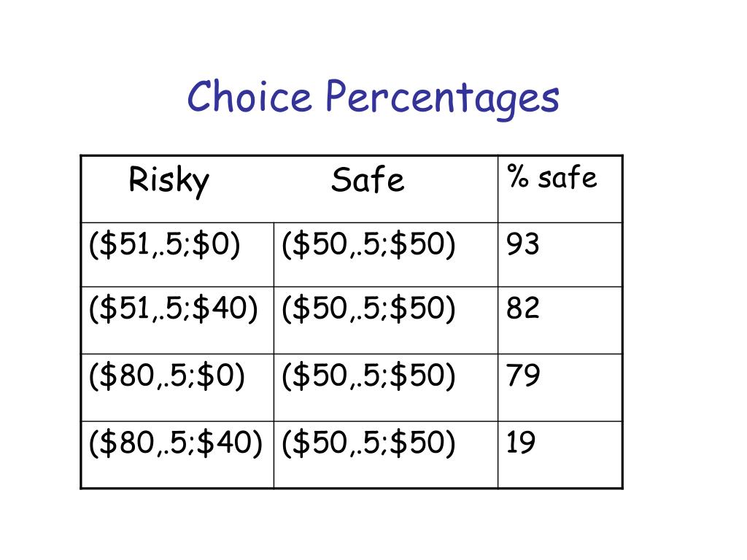Click the Choice Percentages title

[x=373, y=98]
